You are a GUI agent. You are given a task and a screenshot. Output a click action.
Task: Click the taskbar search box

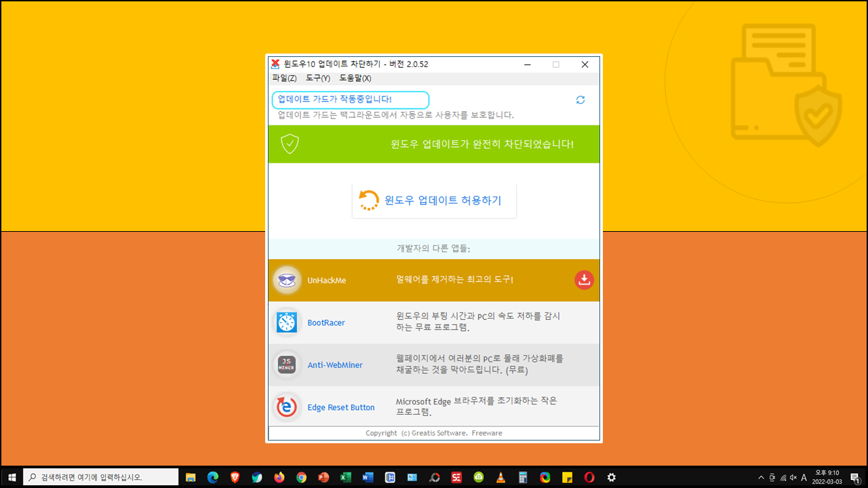101,477
